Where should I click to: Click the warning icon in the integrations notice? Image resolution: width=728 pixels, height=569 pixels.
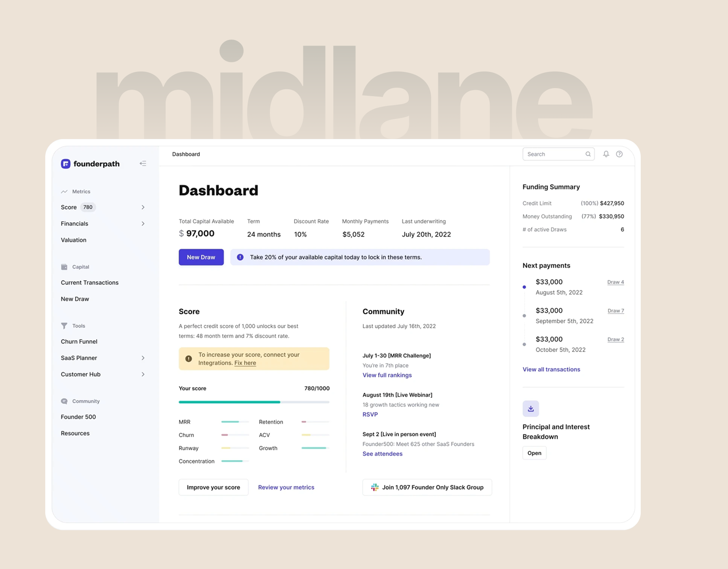click(189, 359)
